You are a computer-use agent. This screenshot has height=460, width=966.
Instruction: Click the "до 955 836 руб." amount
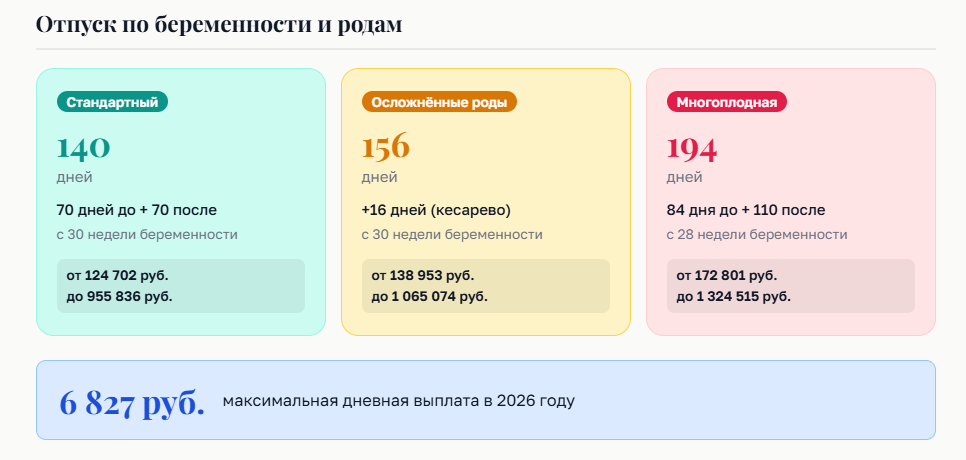[x=119, y=296]
